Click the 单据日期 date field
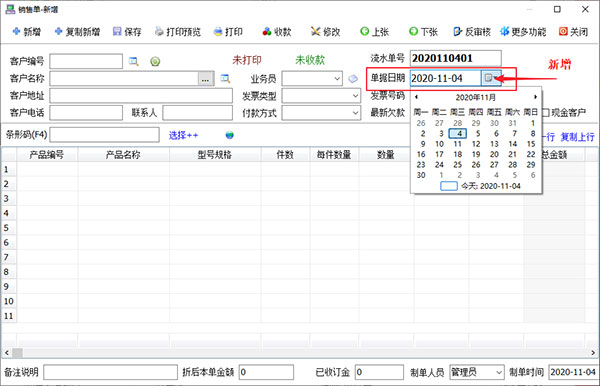The width and height of the screenshot is (600, 386). (445, 78)
